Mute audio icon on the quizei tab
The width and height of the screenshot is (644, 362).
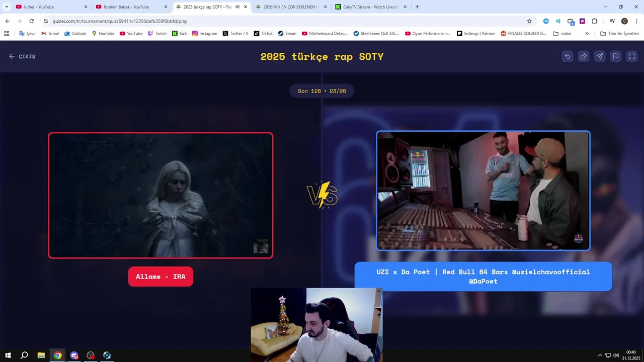[x=237, y=7]
